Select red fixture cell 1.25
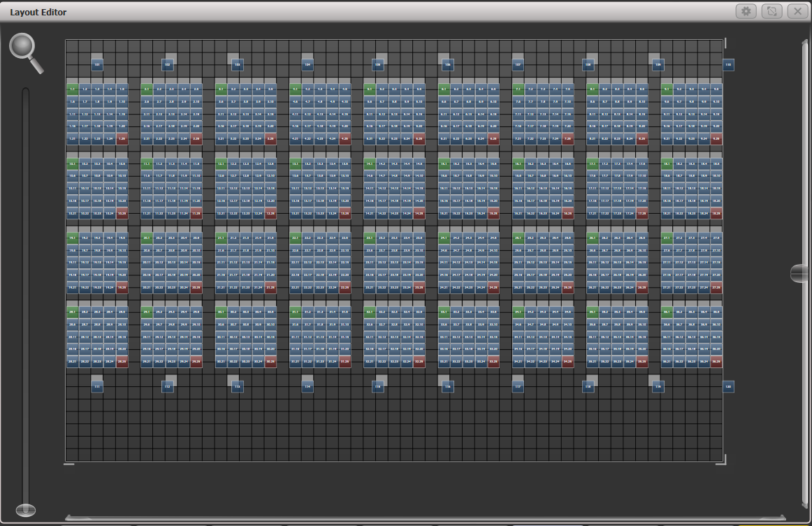Viewport: 812px width, 526px height. [x=123, y=139]
